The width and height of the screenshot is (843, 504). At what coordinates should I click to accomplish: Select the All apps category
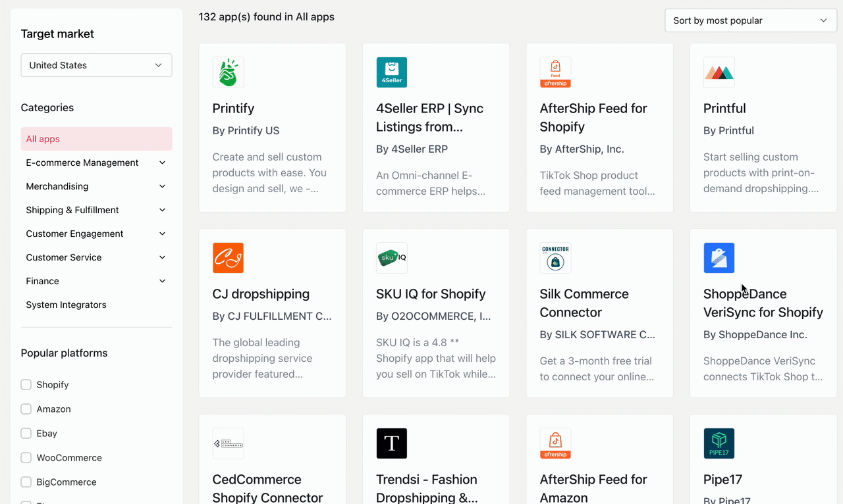pyautogui.click(x=96, y=139)
